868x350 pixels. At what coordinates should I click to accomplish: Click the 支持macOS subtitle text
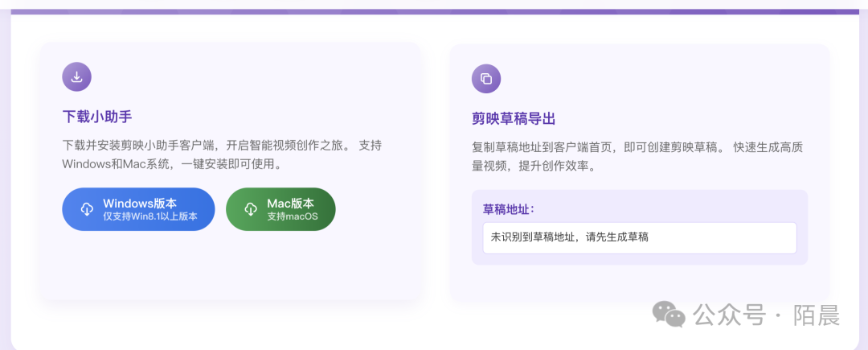pyautogui.click(x=293, y=216)
